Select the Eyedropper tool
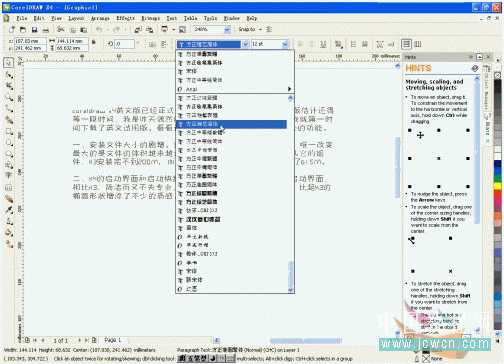 [x=9, y=210]
